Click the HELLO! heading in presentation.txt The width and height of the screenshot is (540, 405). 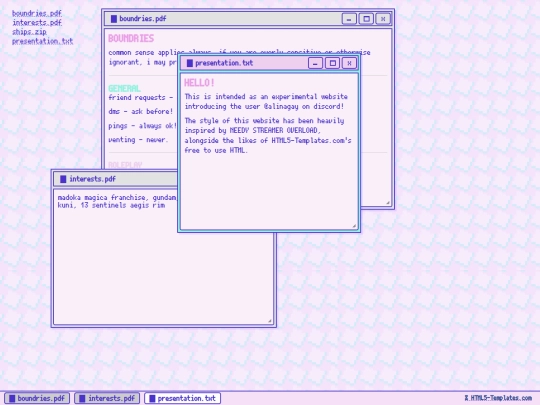click(199, 83)
